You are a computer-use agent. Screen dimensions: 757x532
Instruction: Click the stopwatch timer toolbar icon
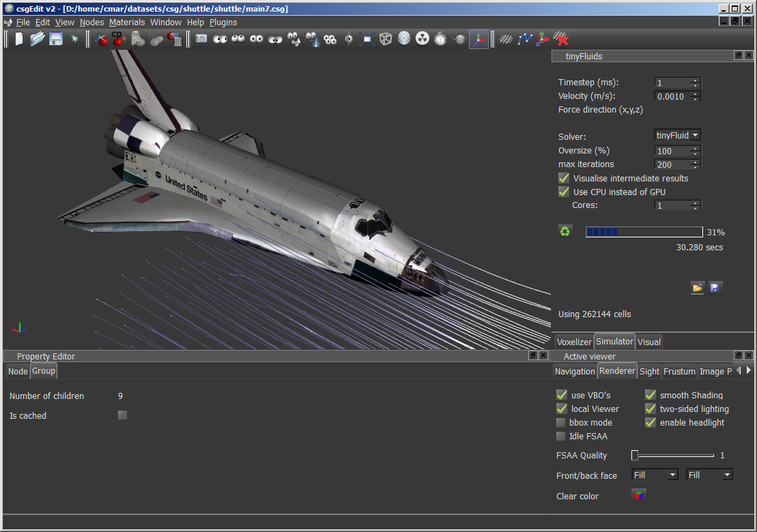coord(440,39)
